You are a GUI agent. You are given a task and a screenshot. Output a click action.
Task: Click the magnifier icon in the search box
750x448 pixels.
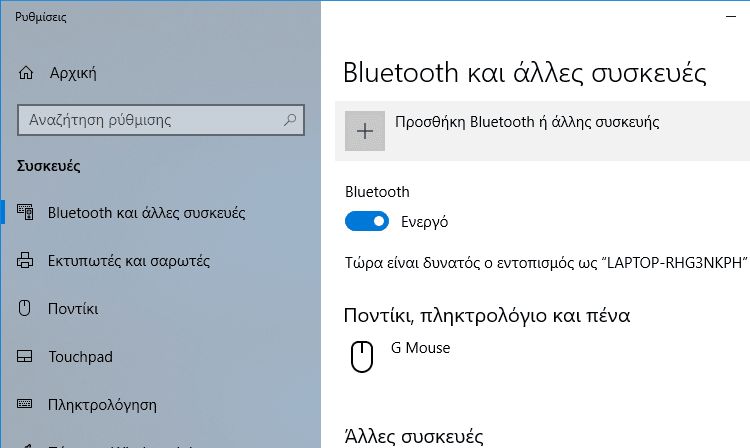click(290, 120)
